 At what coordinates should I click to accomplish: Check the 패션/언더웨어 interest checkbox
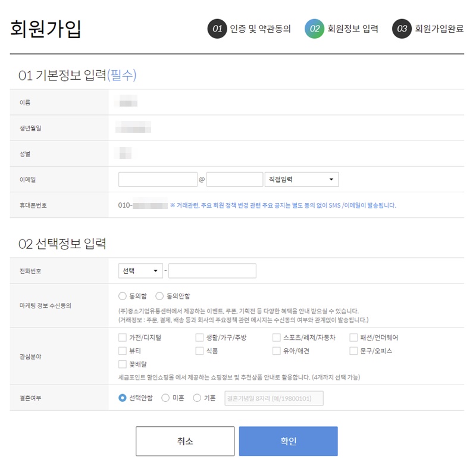[353, 338]
